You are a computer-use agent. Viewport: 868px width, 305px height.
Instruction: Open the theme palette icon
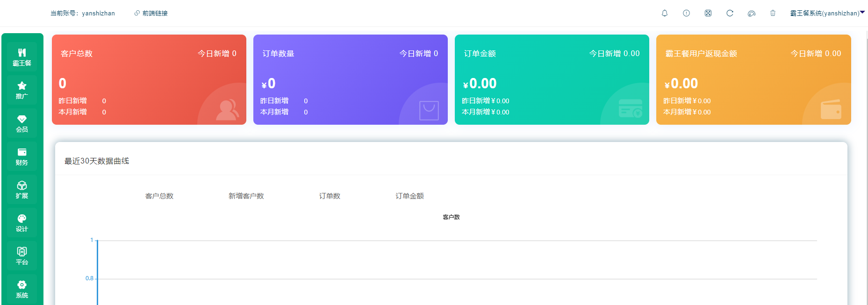pyautogui.click(x=752, y=14)
